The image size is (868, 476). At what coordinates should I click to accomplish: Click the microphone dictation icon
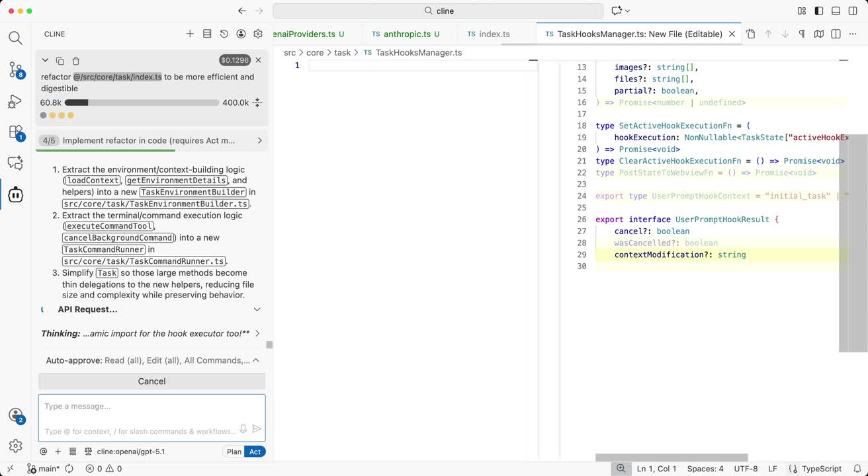(243, 429)
